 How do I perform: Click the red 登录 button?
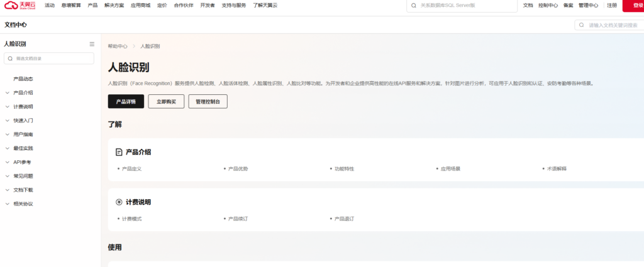point(633,6)
